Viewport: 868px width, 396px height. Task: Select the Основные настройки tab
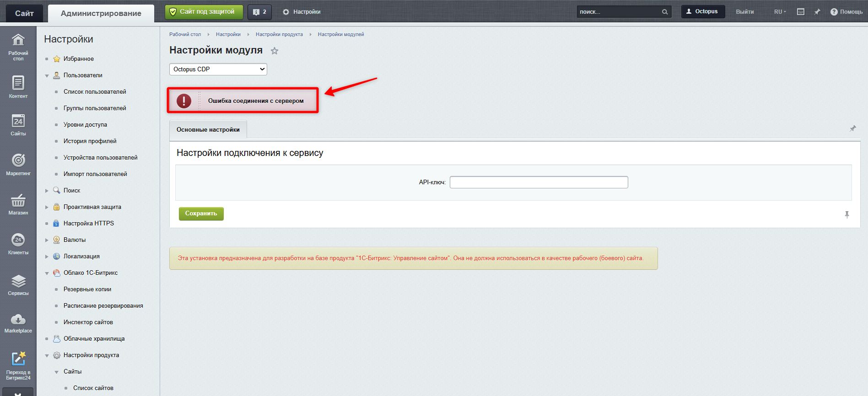(x=208, y=129)
